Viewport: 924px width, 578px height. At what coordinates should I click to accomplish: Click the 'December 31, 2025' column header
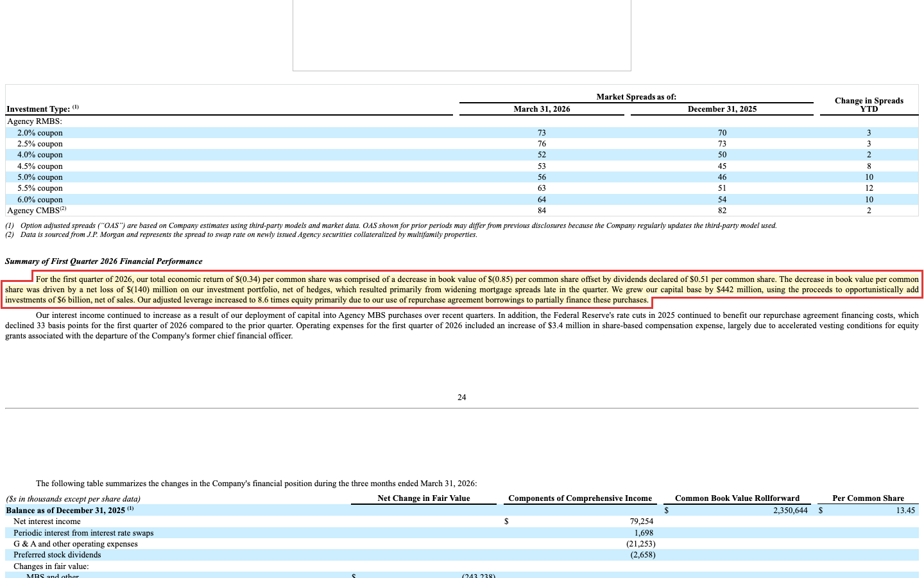coord(722,109)
